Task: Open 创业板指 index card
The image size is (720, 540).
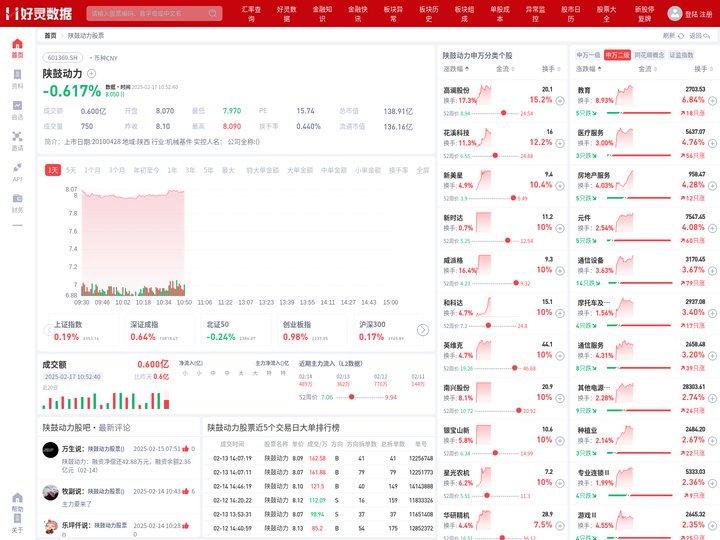Action: (x=310, y=330)
